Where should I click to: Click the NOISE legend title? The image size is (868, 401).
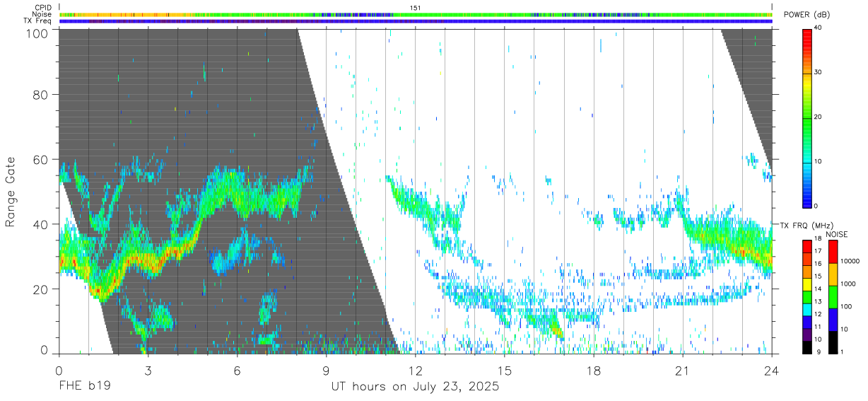click(838, 234)
